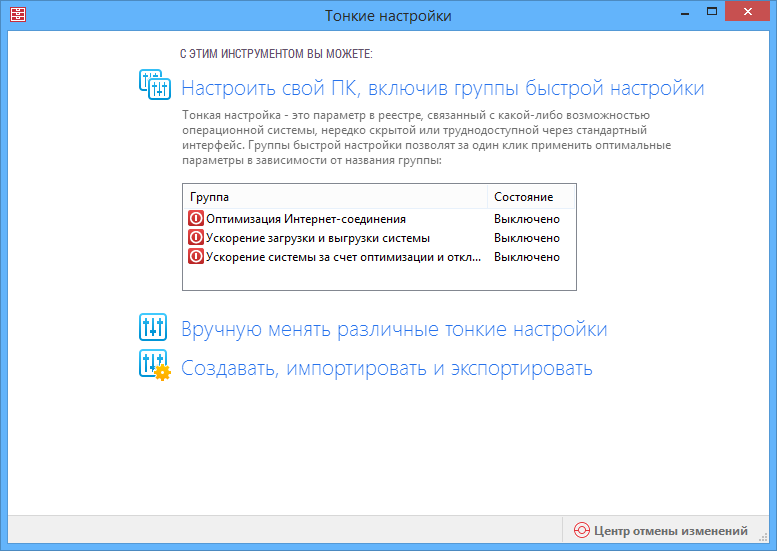Click the app icon in the title bar
This screenshot has height=551, width=777.
click(18, 14)
